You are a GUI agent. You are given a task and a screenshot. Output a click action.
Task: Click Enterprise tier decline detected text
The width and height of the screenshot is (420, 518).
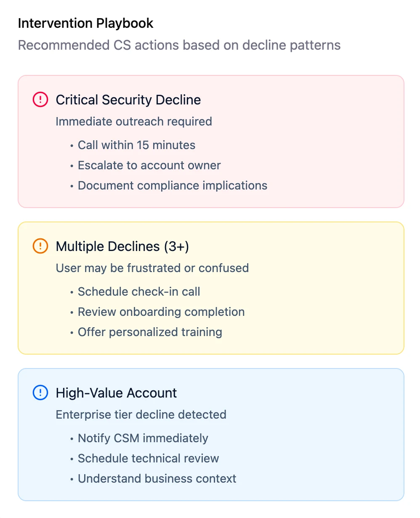141,415
